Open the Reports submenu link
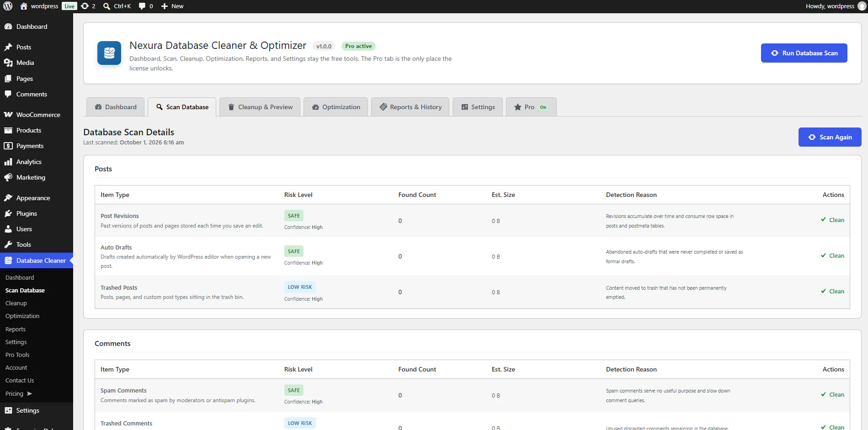The height and width of the screenshot is (430, 868). (x=16, y=329)
